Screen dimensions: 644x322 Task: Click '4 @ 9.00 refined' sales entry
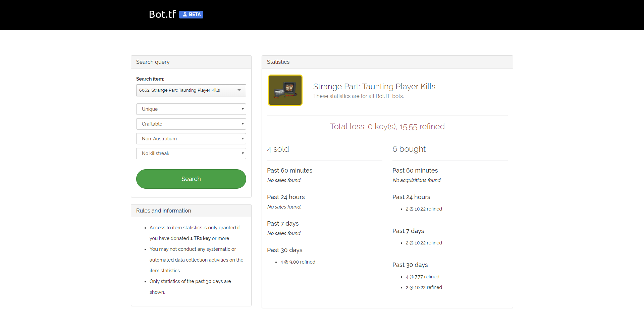[298, 262]
